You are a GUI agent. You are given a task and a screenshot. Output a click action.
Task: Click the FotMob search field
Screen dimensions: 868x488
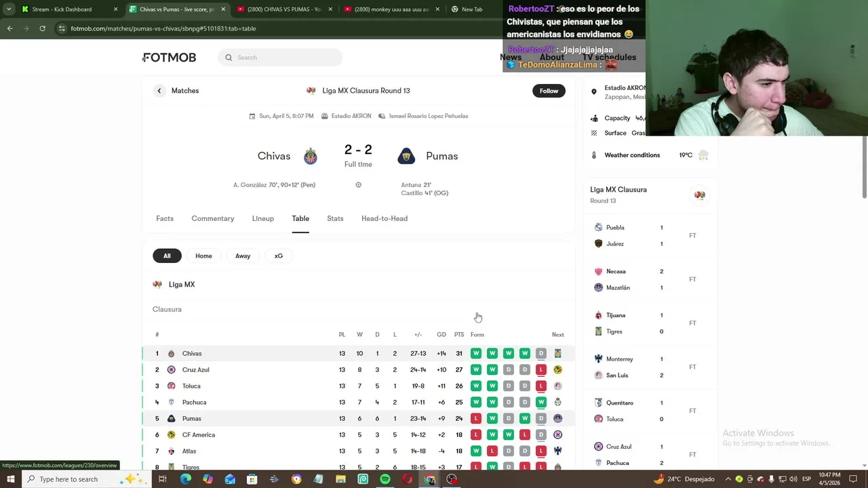[280, 58]
